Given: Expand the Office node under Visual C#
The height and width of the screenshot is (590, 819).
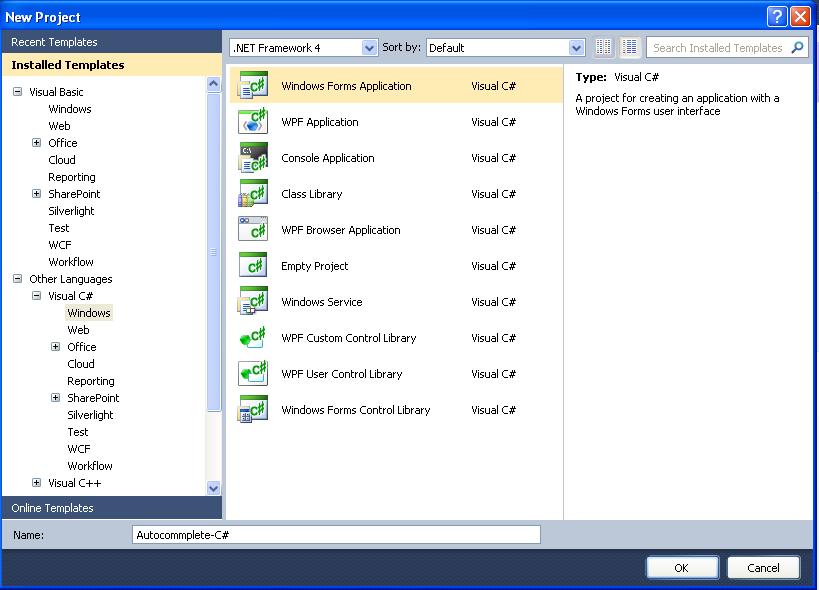Looking at the screenshot, I should click(x=55, y=347).
